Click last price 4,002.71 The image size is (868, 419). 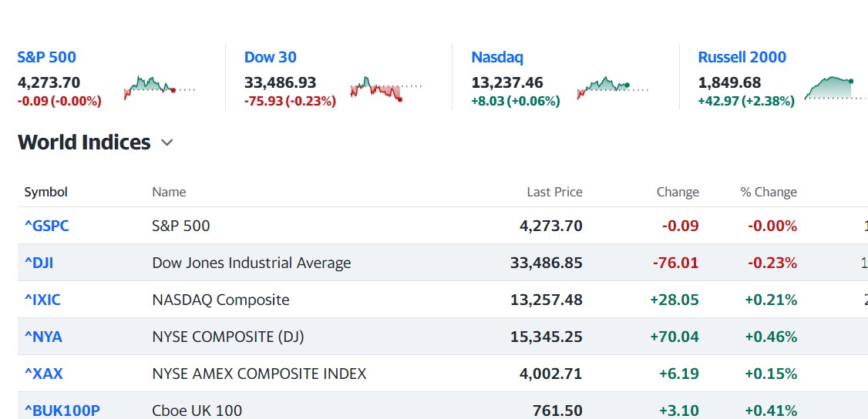[x=551, y=374]
